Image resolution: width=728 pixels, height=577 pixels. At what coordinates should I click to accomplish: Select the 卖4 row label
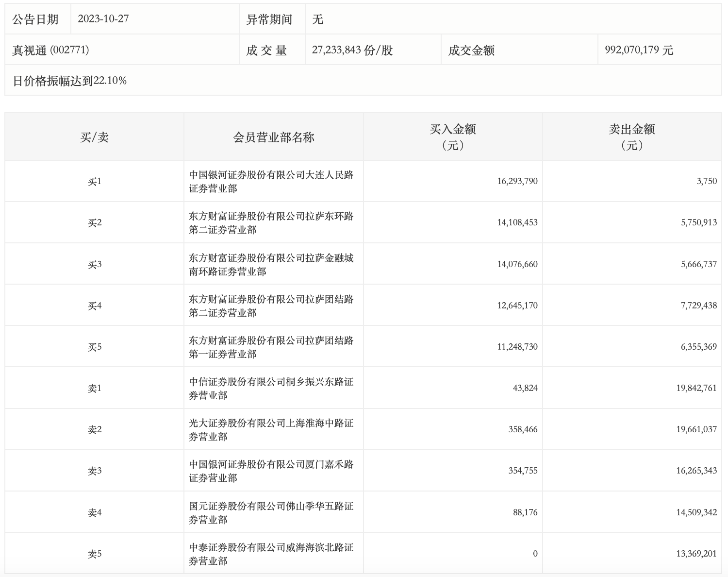tap(94, 512)
